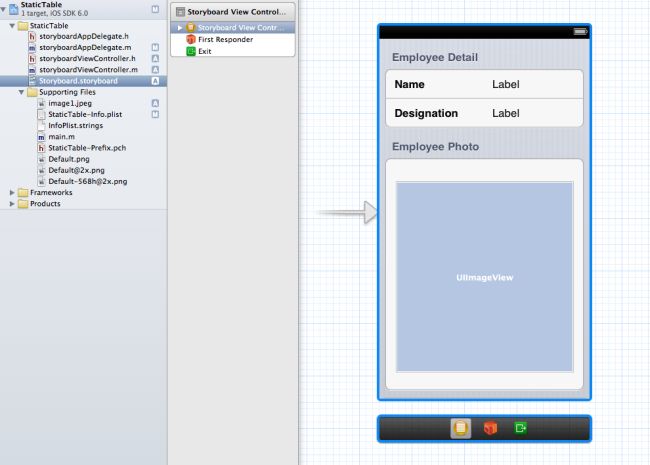Click the green Exit icon in outline
Viewport: 650px width, 465px height.
pyautogui.click(x=191, y=51)
